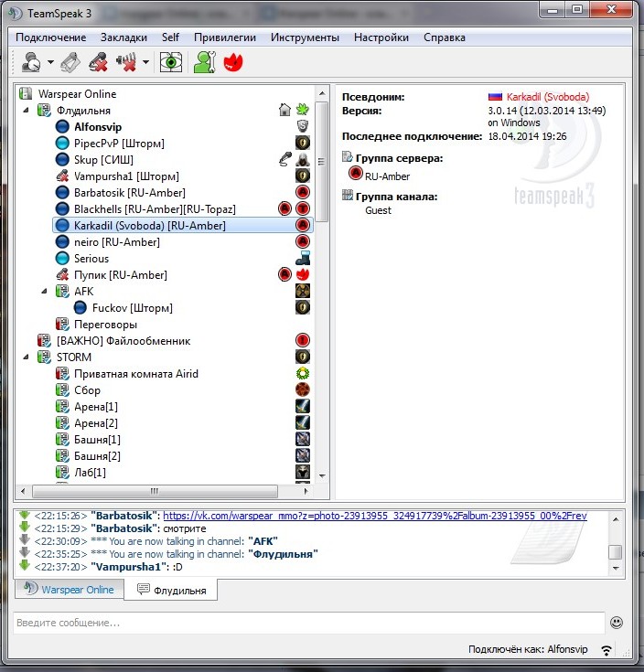Open the dropdown arrow next to Connect icon
This screenshot has height=672, width=644.
(x=50, y=62)
